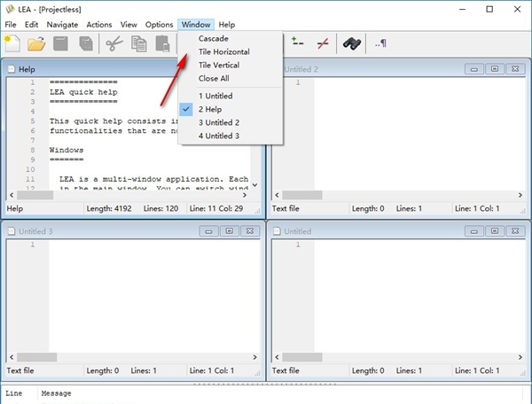Click 'Lines: 120' in Help status bar

coord(160,208)
